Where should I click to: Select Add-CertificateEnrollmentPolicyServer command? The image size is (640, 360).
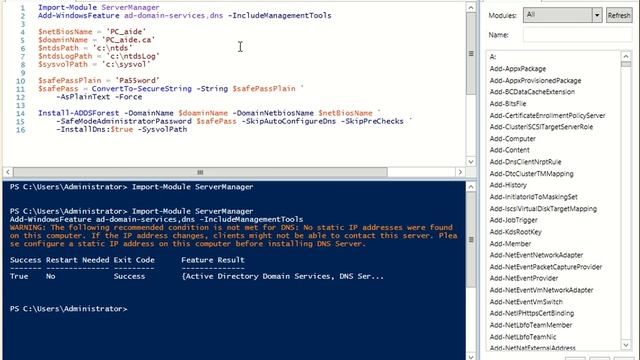coord(547,116)
